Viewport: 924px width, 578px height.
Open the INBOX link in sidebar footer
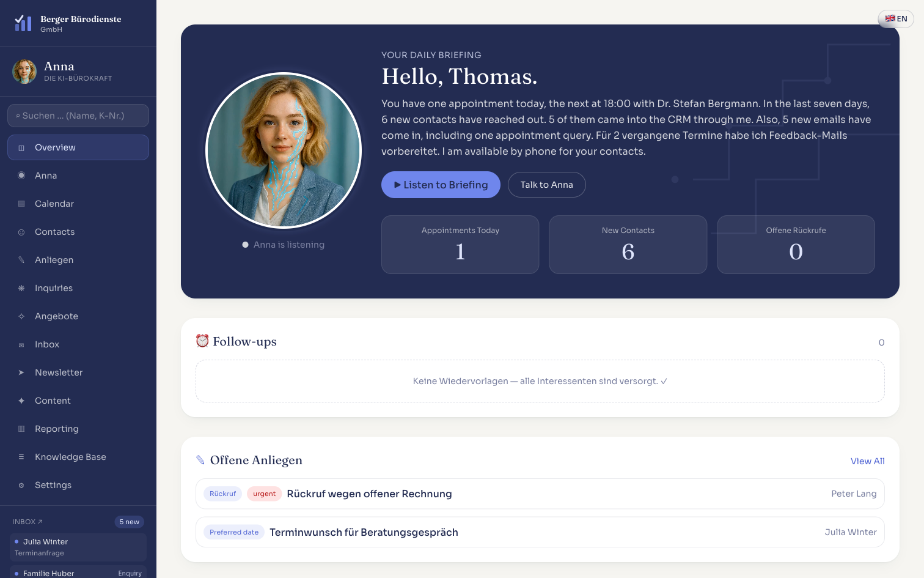click(28, 522)
